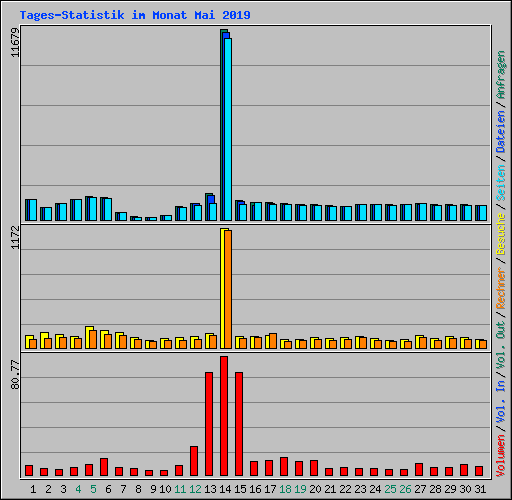Click the orange hosts bar for day 17

click(x=273, y=341)
